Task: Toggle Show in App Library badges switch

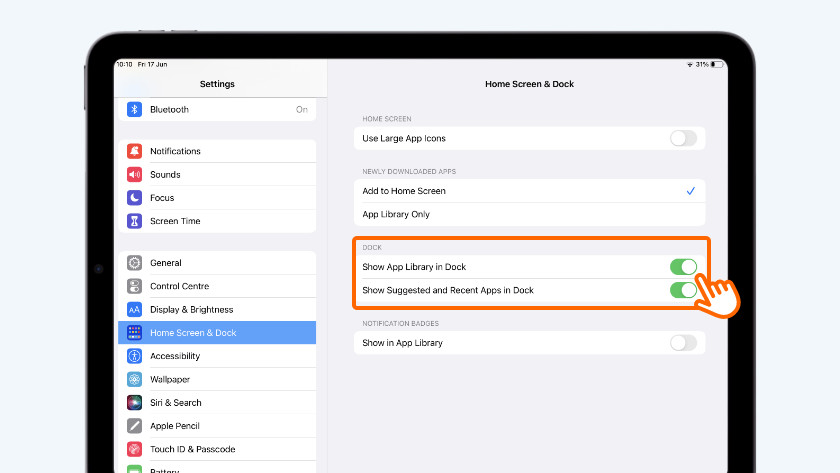Action: click(x=683, y=343)
